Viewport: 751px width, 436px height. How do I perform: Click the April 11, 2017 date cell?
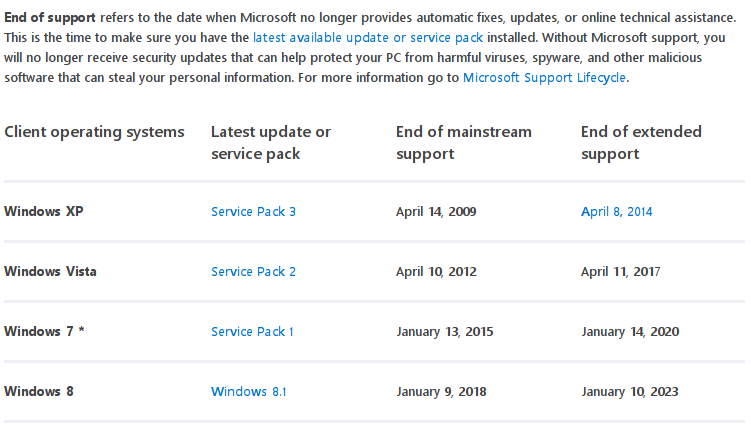620,272
